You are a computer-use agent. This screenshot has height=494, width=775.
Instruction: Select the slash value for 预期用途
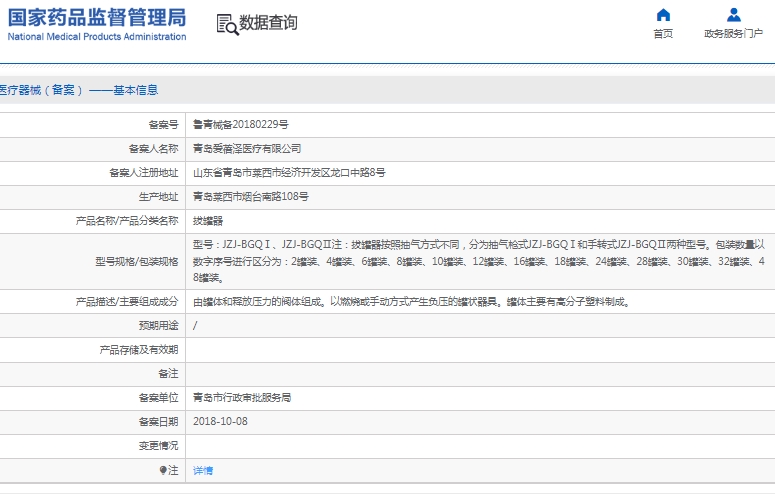click(x=195, y=325)
